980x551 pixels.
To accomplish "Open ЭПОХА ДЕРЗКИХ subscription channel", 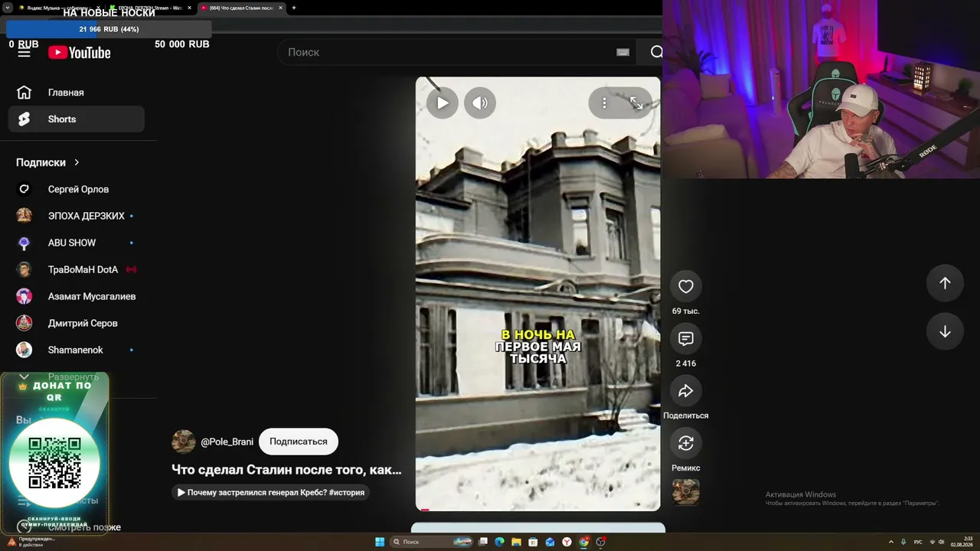I will click(77, 216).
